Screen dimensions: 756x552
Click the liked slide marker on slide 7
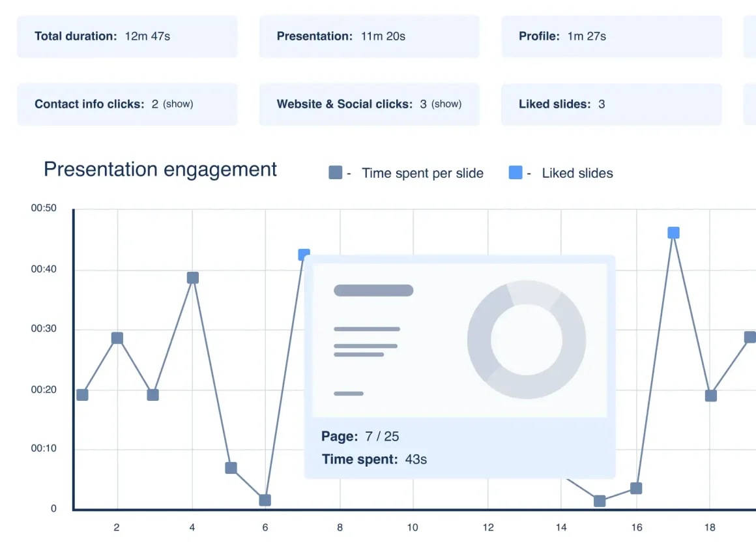pos(304,255)
